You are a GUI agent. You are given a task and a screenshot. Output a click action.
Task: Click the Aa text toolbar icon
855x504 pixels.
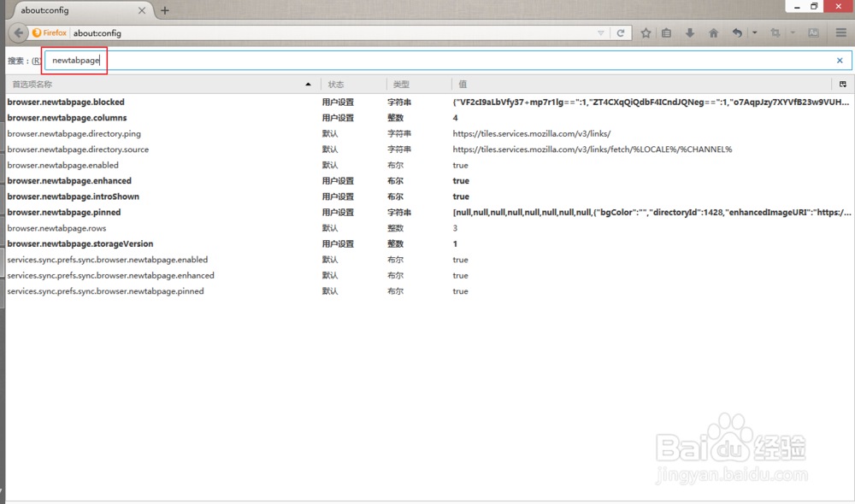point(813,32)
